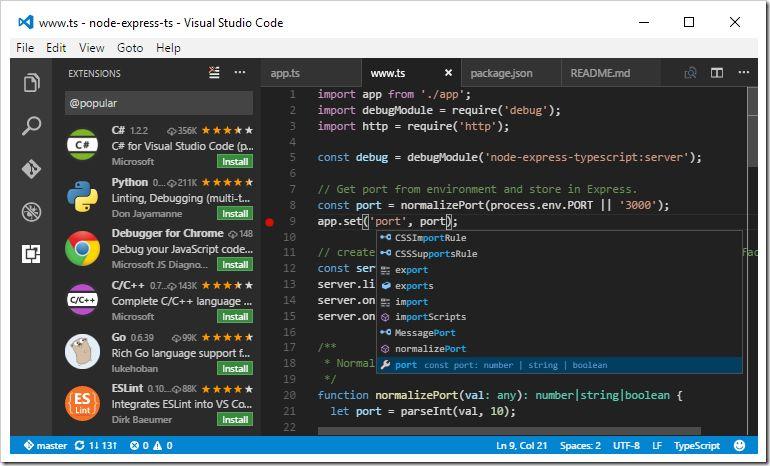
Task: Click line number 20 in gutter
Action: point(290,395)
